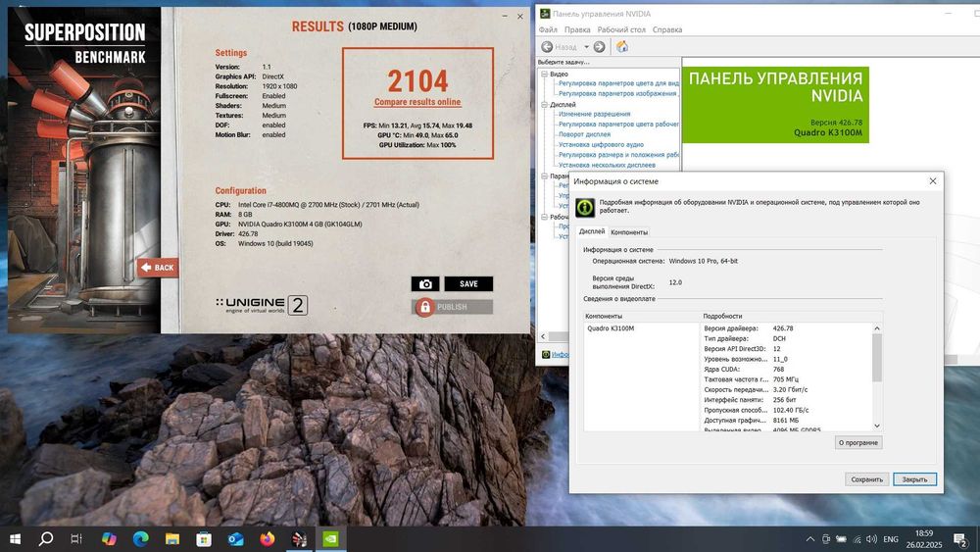The image size is (980, 552).
Task: Open File Explorer from the taskbar
Action: (x=172, y=539)
